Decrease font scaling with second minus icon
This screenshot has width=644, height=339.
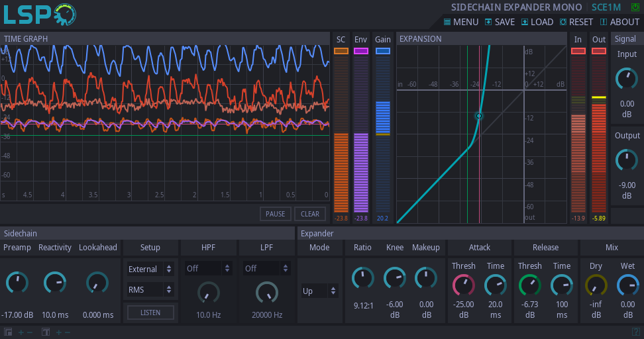tap(68, 332)
